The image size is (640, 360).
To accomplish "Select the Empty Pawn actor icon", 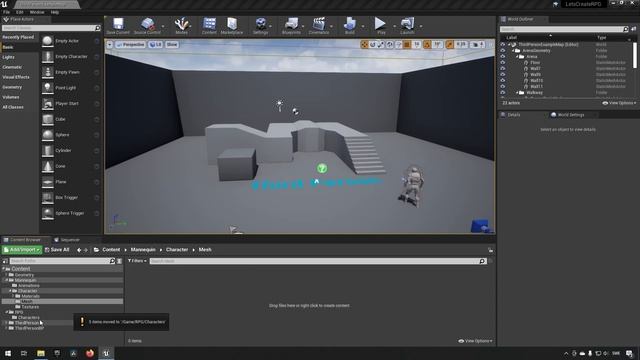I will click(47, 72).
